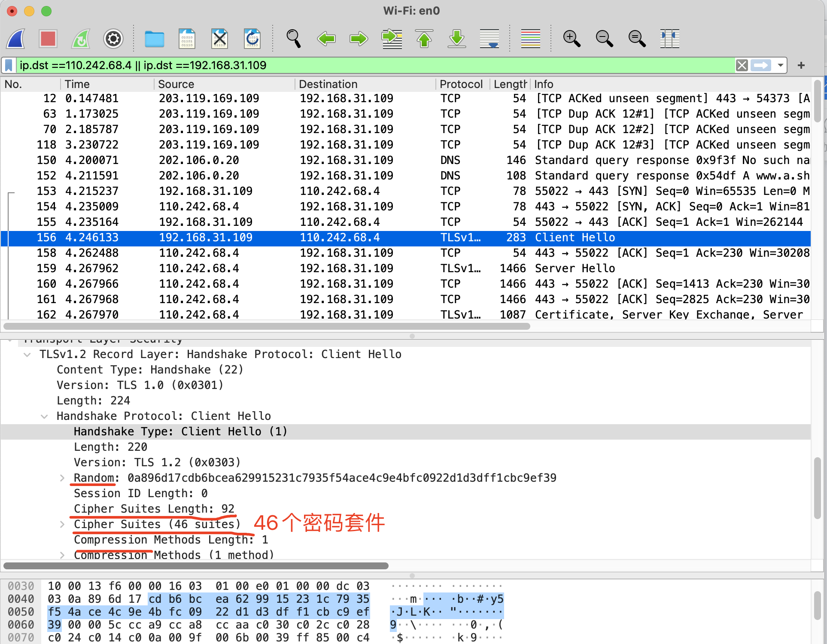Open the filter history dropdown
The width and height of the screenshot is (827, 644).
(x=780, y=65)
